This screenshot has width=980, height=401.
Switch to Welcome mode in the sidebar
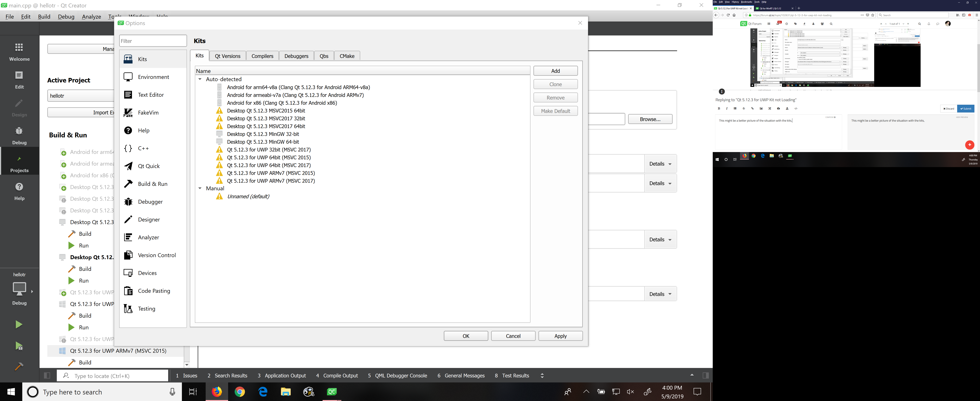pyautogui.click(x=19, y=51)
